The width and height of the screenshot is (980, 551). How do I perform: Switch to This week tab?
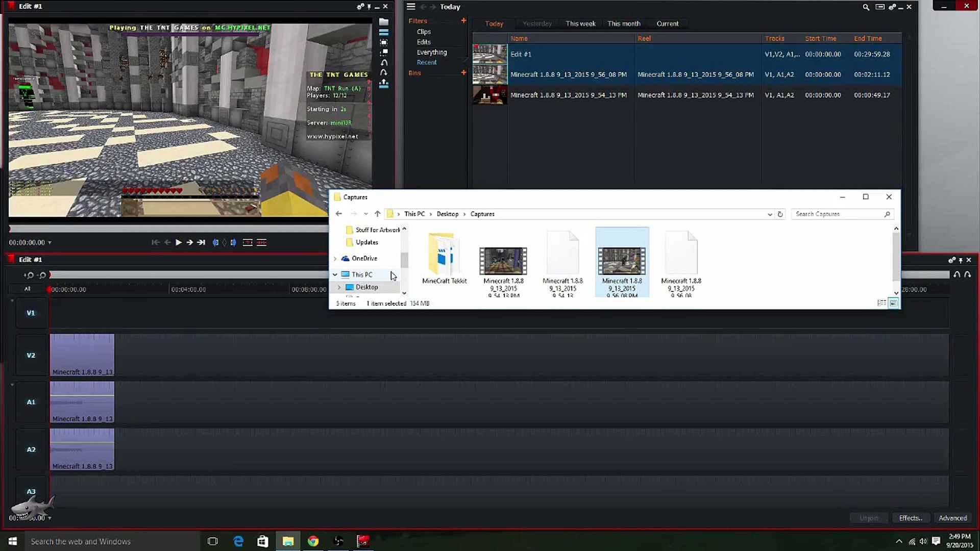point(580,23)
